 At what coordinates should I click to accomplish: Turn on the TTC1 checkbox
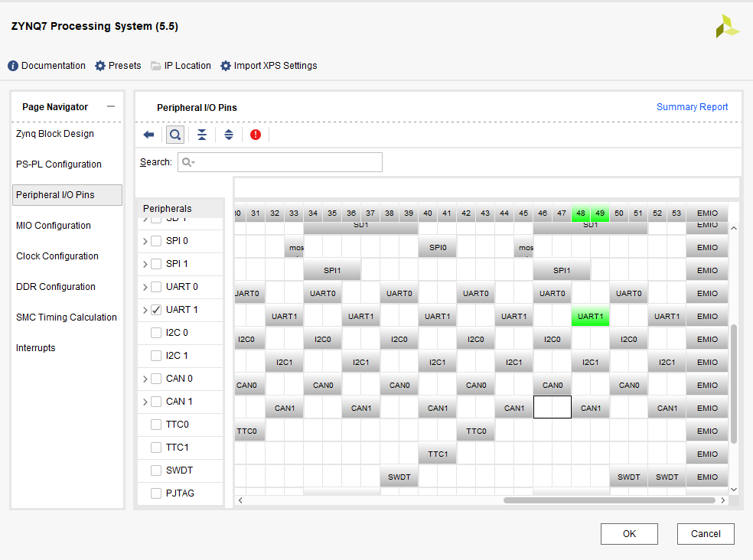156,448
